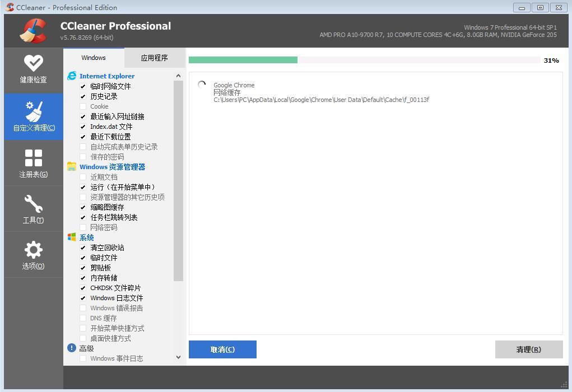Enable Windows 事件日志 checkbox
572x392 pixels.
click(x=83, y=358)
